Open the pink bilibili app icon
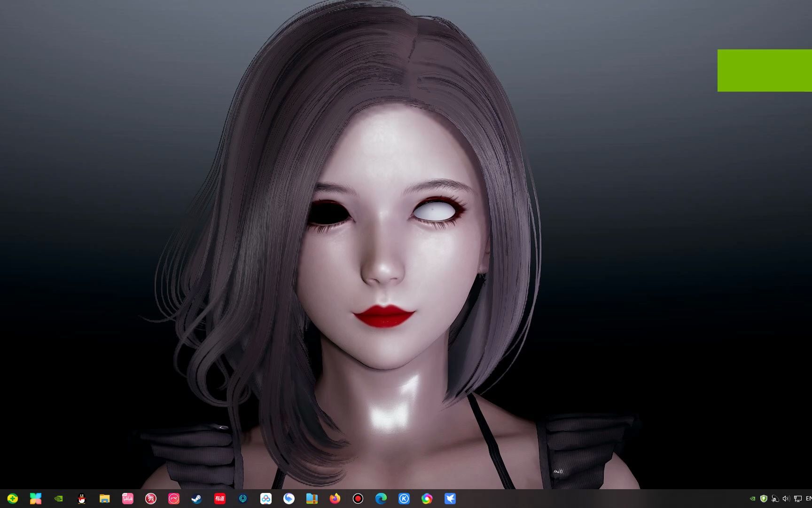812x508 pixels. point(128,499)
